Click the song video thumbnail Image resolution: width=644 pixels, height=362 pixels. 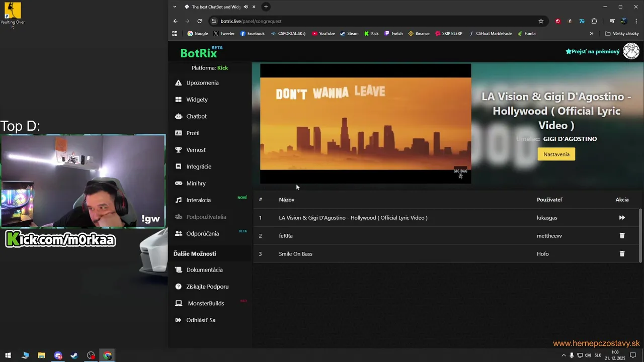[366, 123]
